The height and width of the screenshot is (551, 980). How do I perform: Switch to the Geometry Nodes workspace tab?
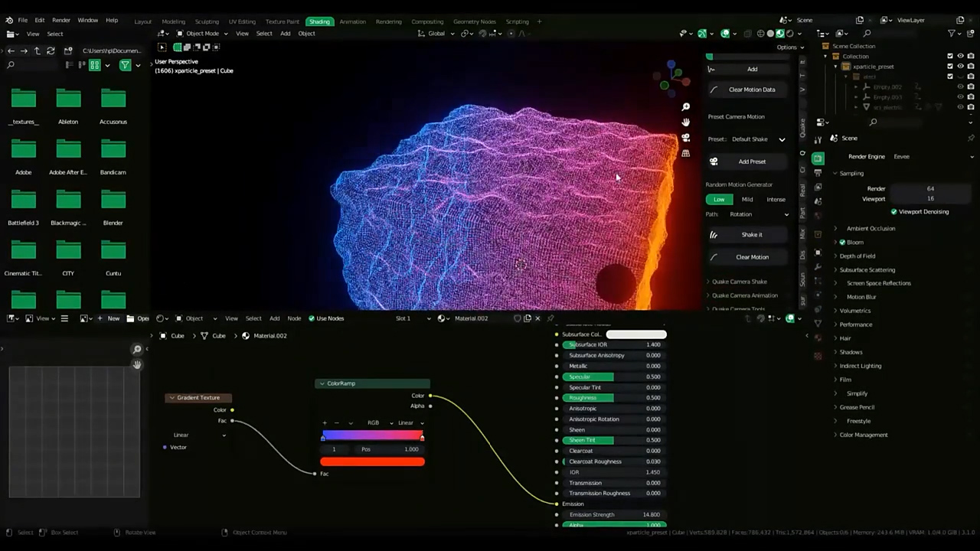pyautogui.click(x=474, y=21)
